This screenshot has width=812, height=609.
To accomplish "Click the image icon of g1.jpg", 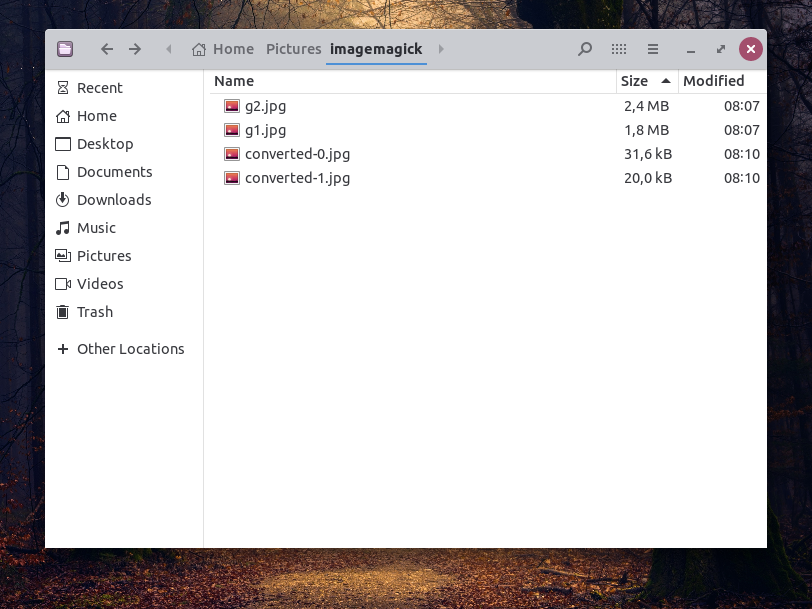I will (232, 130).
